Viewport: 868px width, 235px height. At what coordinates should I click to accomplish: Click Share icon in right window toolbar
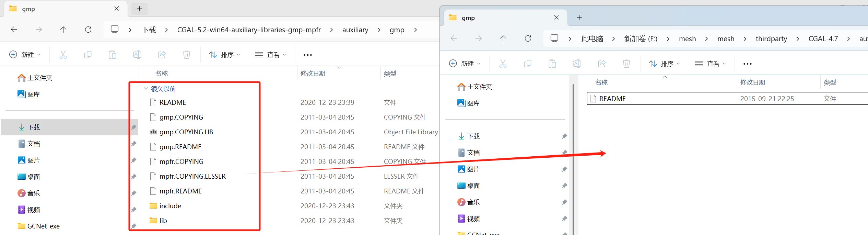point(602,64)
